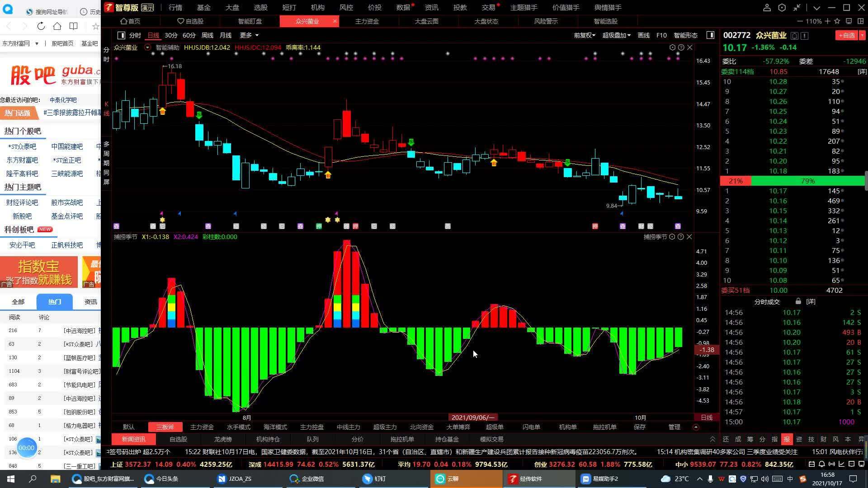Open the 行情 menu
Viewport: 868px width, 488px height.
coord(175,8)
